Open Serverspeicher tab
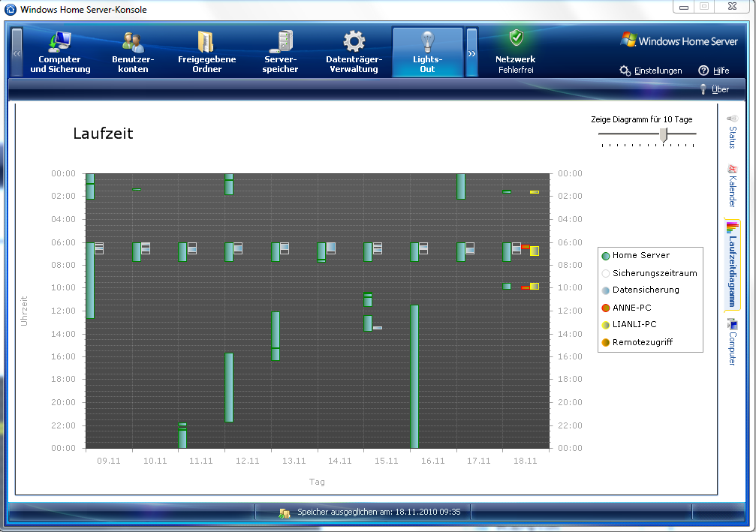The height and width of the screenshot is (532, 756). (280, 52)
